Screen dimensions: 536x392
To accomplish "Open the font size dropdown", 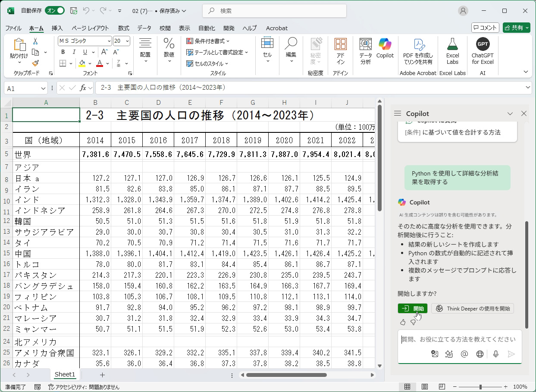I will pyautogui.click(x=127, y=41).
